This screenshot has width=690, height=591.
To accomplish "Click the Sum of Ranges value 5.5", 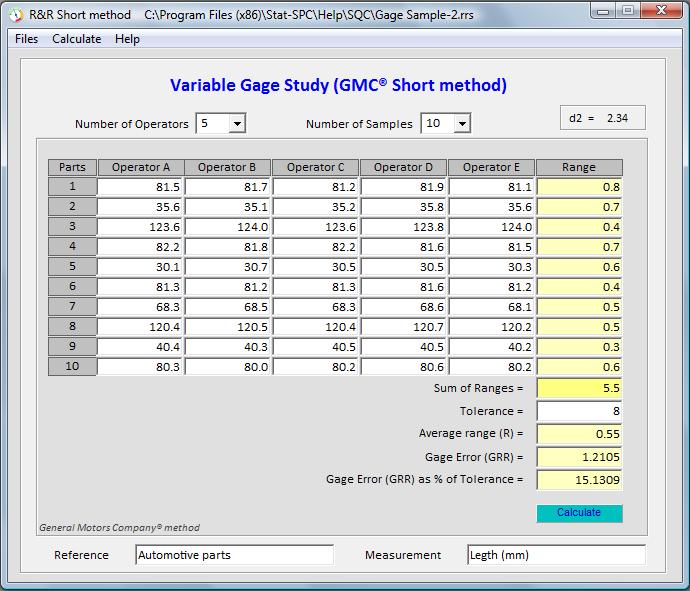I will point(579,388).
